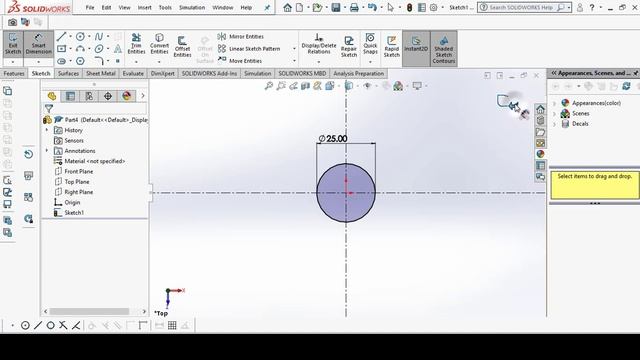Expand Appearances(color) in task pane
This screenshot has width=640, height=360.
(x=554, y=103)
